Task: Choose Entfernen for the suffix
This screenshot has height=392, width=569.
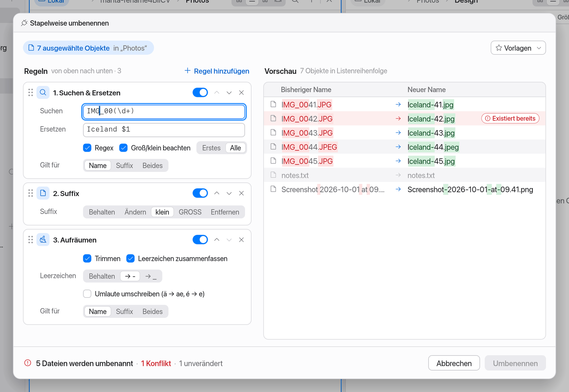Action: pos(225,212)
